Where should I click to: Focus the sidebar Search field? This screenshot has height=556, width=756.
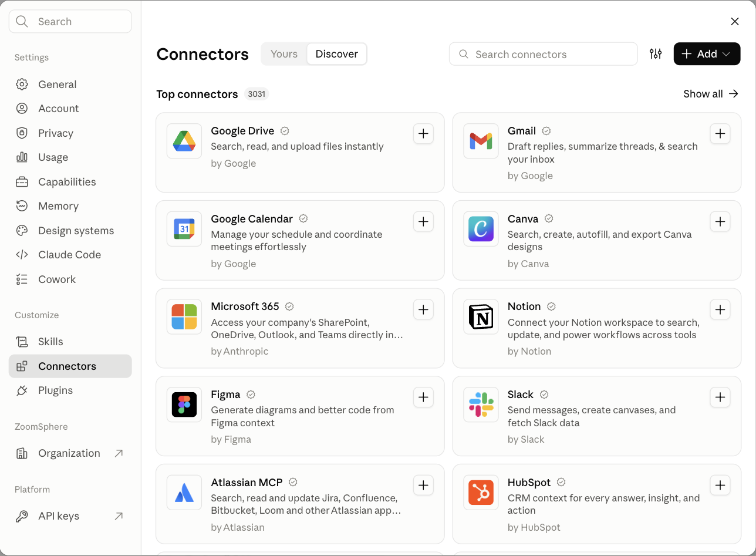(x=70, y=22)
